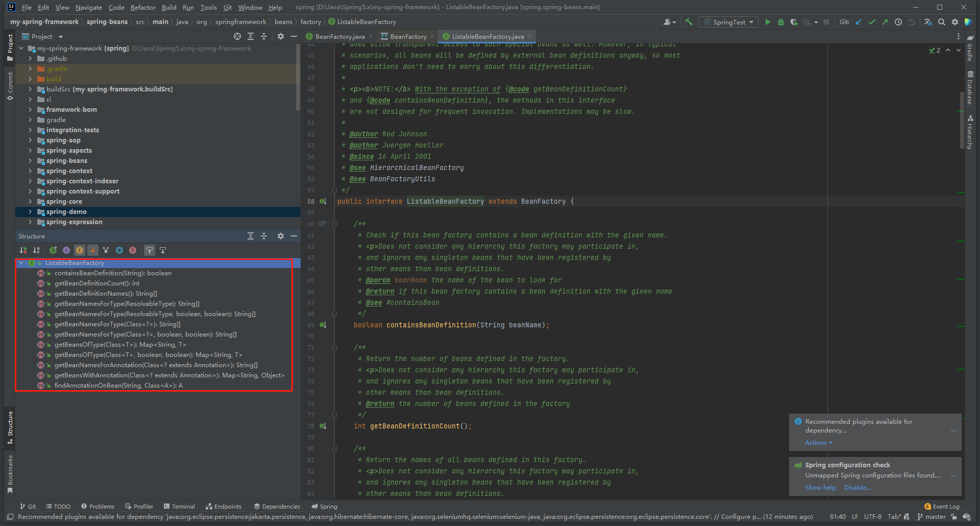The image size is (980, 526).
Task: Open SpringTest run configuration dropdown
Action: (728, 22)
